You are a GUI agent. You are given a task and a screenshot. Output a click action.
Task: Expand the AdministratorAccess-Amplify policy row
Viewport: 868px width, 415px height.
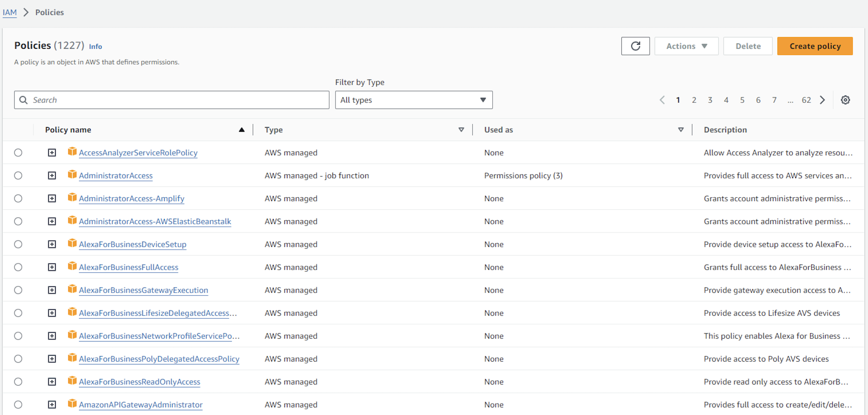52,198
